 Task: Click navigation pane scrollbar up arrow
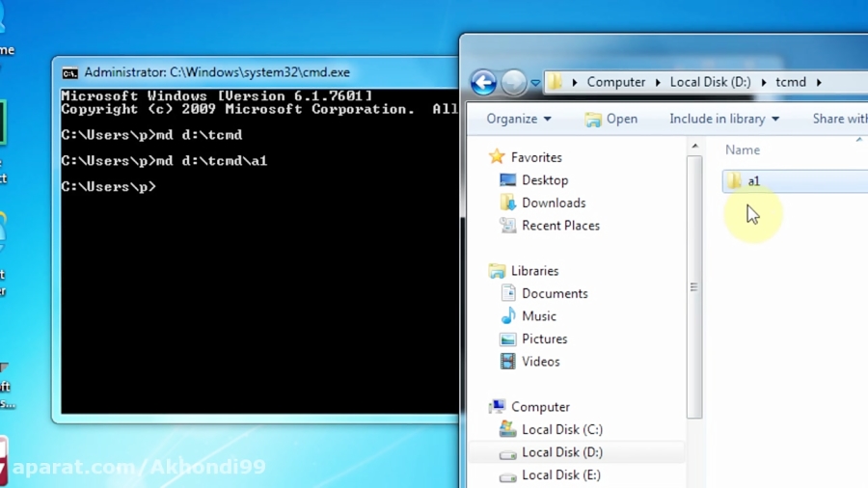coord(694,146)
